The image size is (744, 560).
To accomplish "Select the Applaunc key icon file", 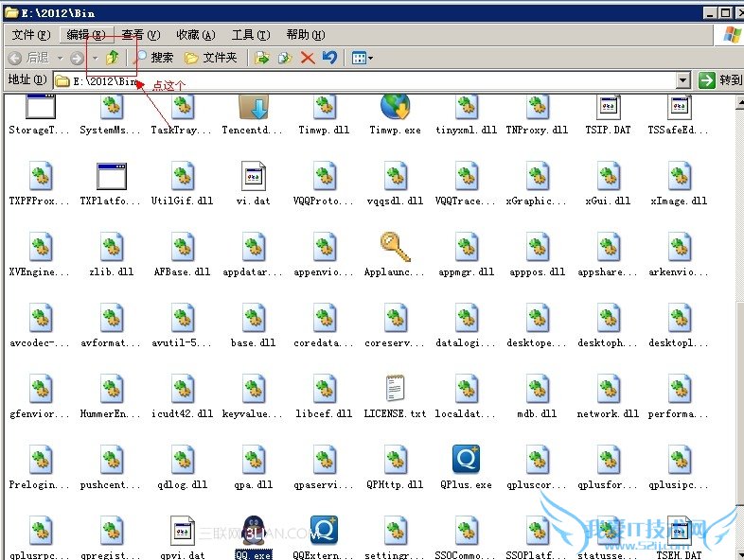I will click(x=395, y=249).
